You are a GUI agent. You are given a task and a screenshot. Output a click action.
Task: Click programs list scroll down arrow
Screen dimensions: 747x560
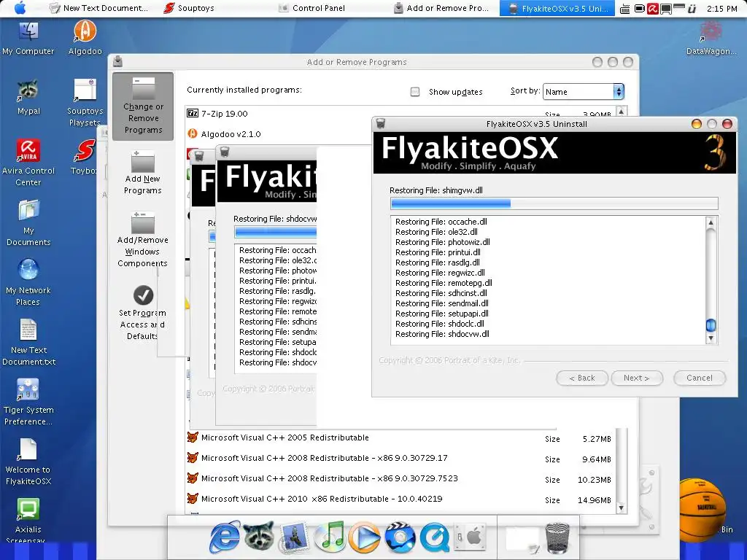[x=621, y=507]
